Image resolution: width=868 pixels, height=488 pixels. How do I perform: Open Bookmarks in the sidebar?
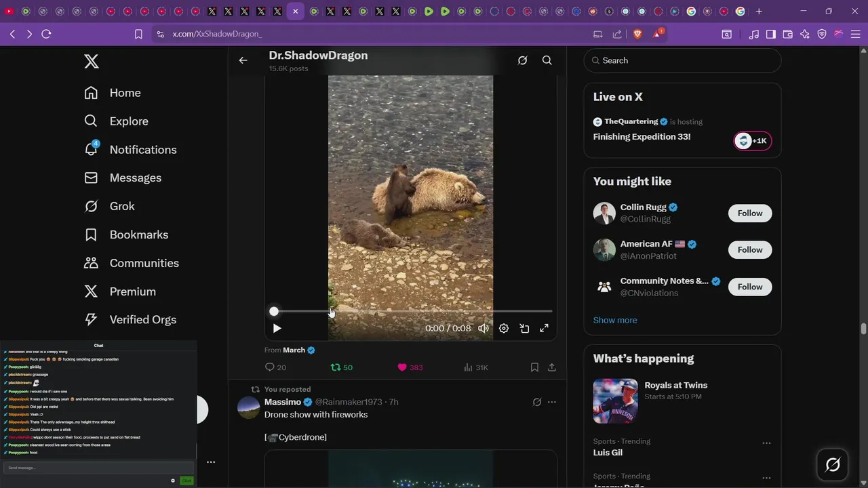pyautogui.click(x=126, y=235)
